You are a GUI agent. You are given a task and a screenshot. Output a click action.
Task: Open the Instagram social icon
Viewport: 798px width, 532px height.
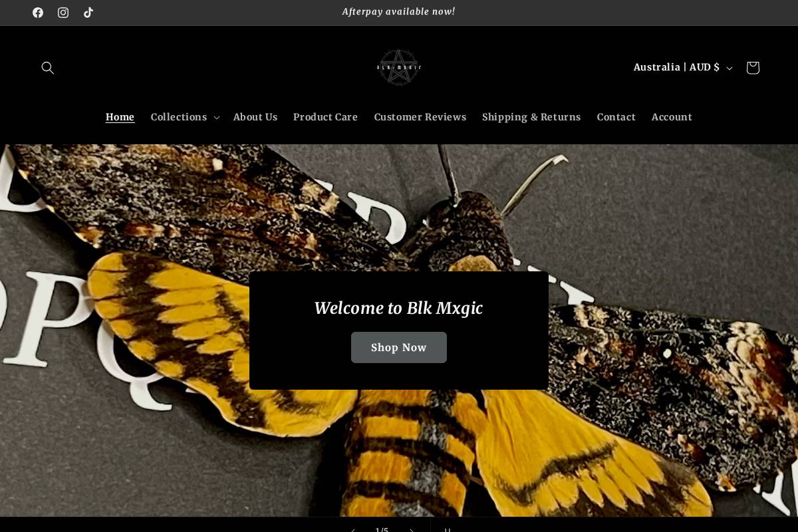point(63,12)
